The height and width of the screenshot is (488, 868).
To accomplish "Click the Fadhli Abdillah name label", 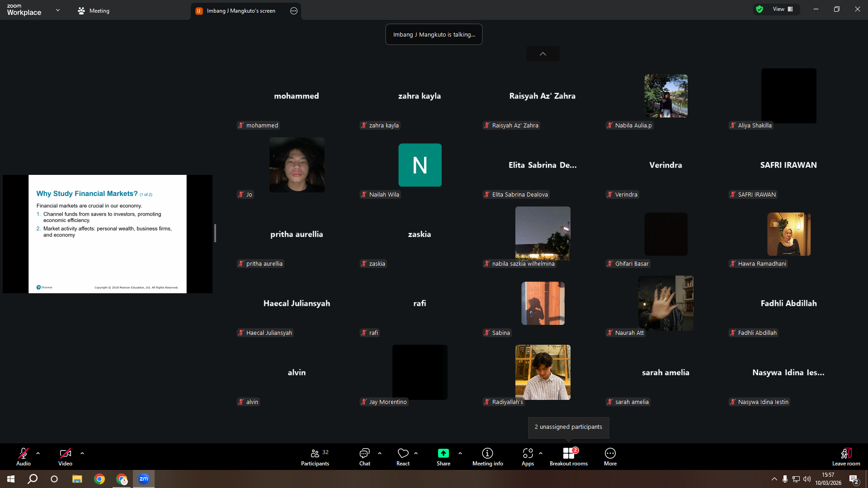I will pyautogui.click(x=753, y=333).
